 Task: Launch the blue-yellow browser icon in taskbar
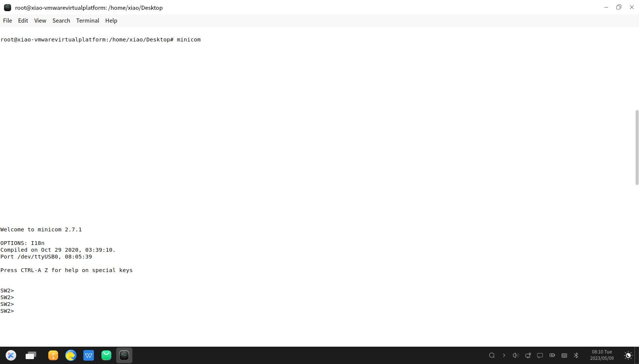[x=71, y=355]
